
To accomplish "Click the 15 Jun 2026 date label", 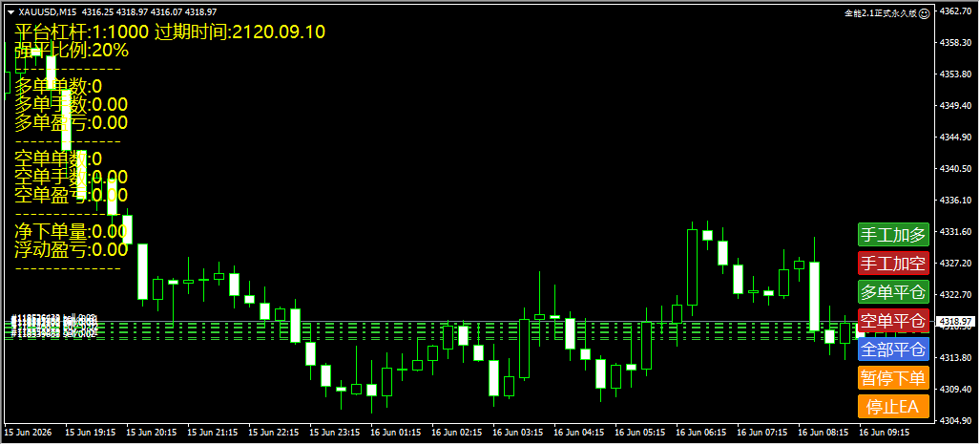I will (29, 433).
